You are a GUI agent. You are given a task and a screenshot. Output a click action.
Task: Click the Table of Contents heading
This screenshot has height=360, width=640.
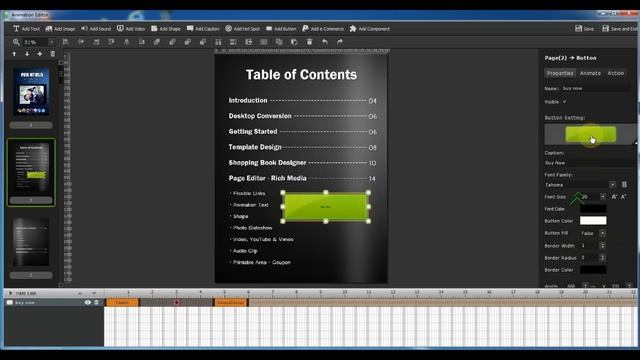point(301,75)
